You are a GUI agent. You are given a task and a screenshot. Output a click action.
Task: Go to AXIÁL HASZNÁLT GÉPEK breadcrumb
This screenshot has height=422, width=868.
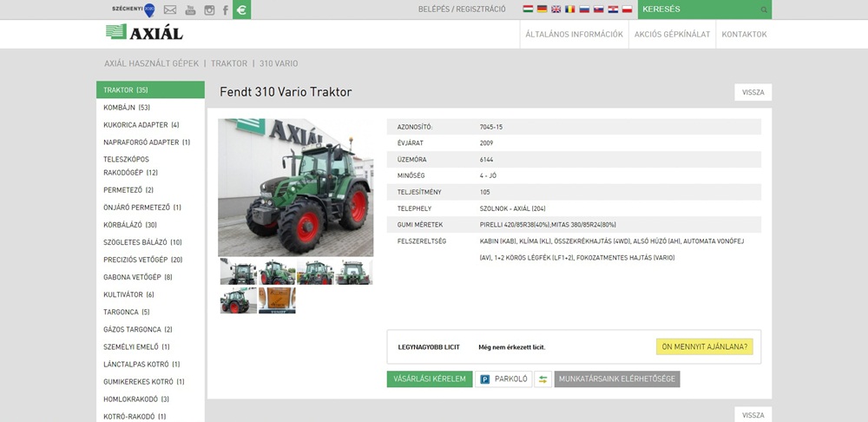151,63
